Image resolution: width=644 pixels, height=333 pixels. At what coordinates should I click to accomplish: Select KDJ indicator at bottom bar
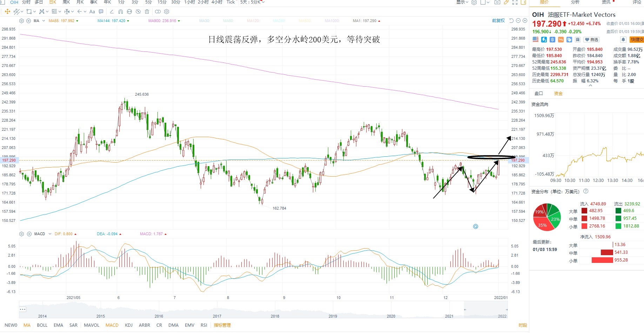[129, 325]
